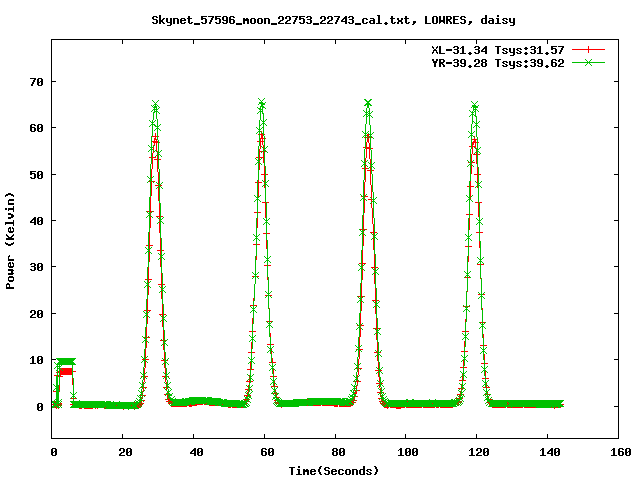The image size is (640, 480).
Task: Click the fourth peak top near 120 seconds
Action: tap(474, 106)
